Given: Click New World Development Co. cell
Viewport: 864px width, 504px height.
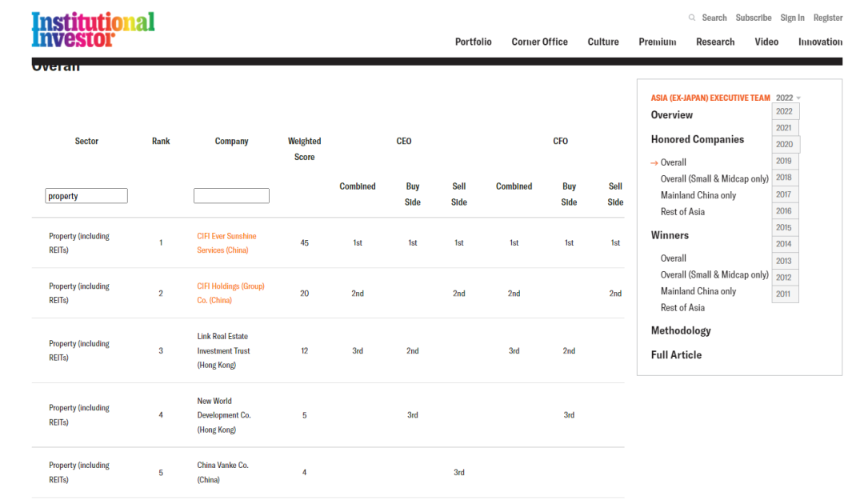Looking at the screenshot, I should click(224, 414).
